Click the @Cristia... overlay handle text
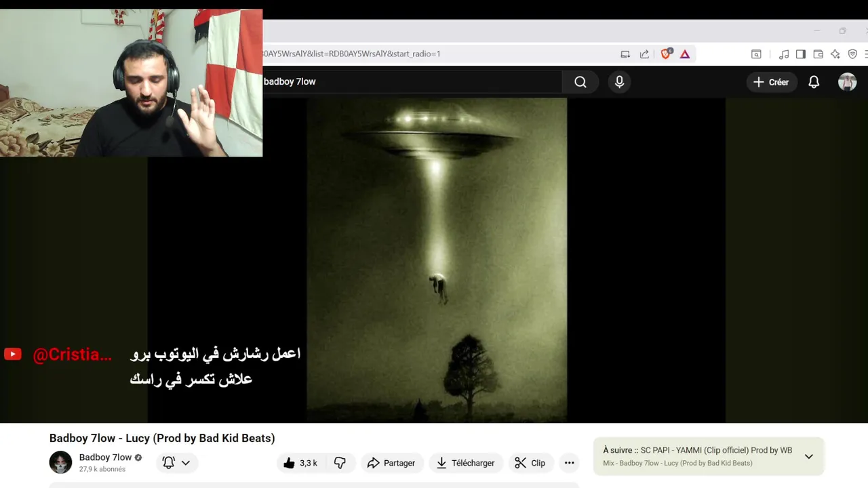The height and width of the screenshot is (488, 868). click(x=72, y=354)
